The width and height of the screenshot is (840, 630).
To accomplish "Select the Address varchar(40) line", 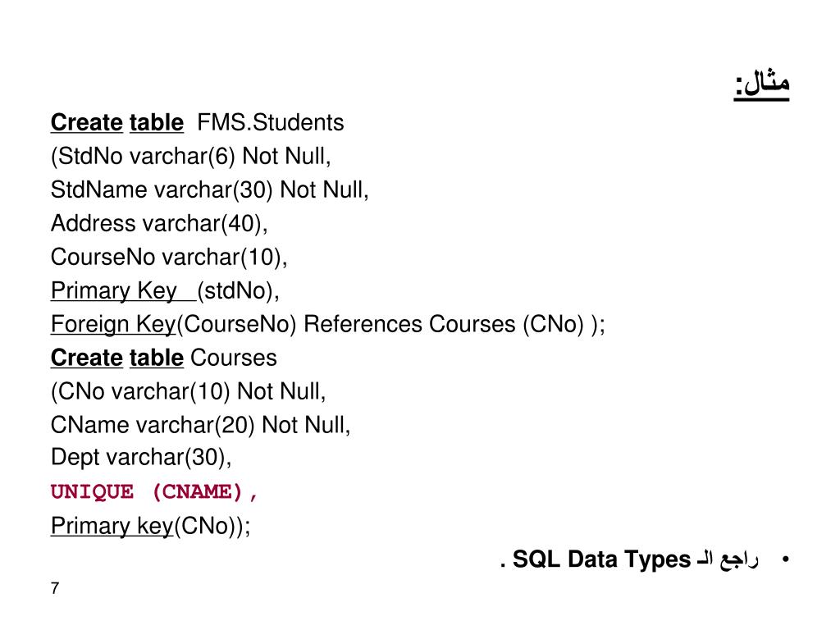I will (159, 223).
